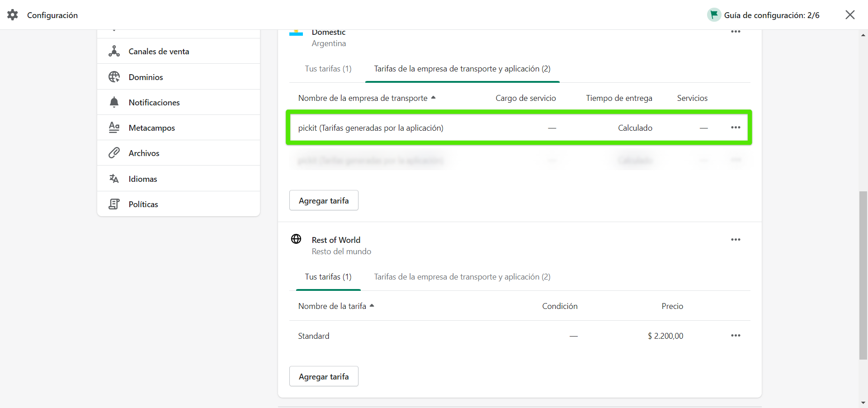Select the translation icon next to Idiomas
868x408 pixels.
[114, 178]
